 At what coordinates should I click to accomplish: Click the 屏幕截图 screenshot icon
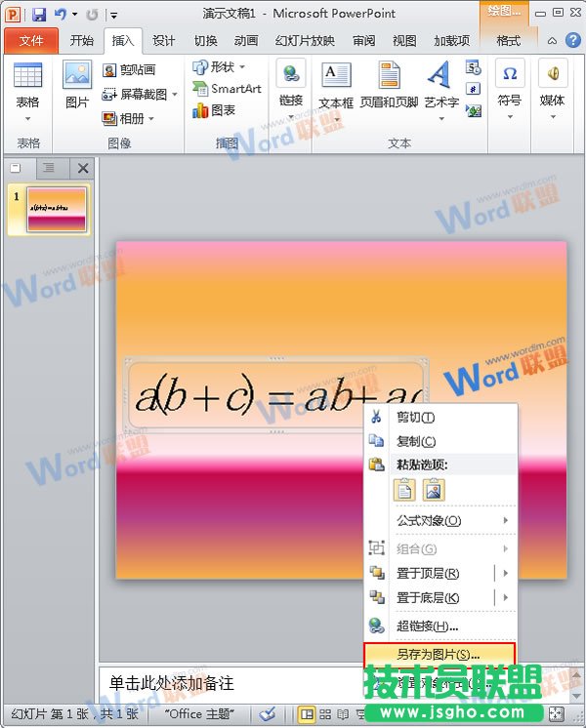(109, 95)
